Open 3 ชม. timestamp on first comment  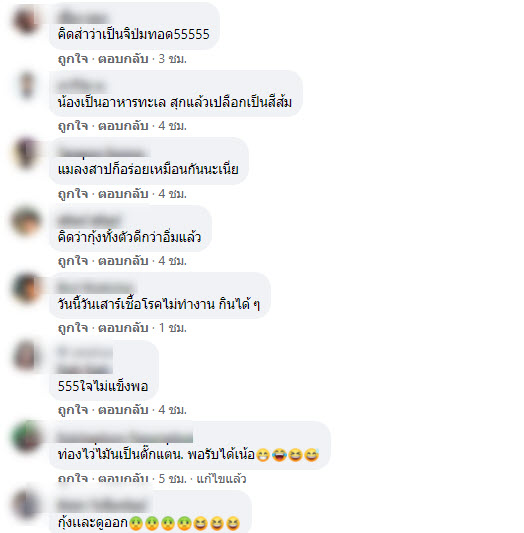click(173, 59)
